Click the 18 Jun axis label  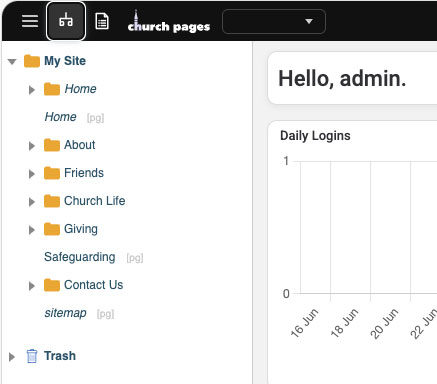coord(344,323)
